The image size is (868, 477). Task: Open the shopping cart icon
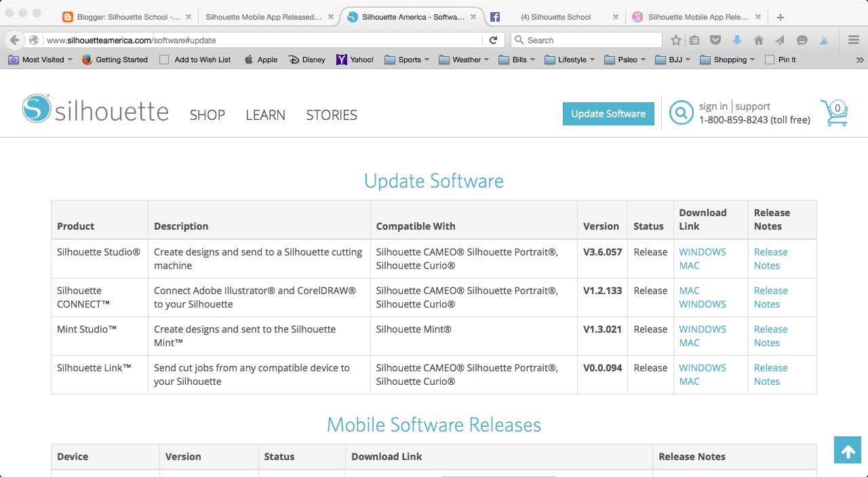[834, 112]
